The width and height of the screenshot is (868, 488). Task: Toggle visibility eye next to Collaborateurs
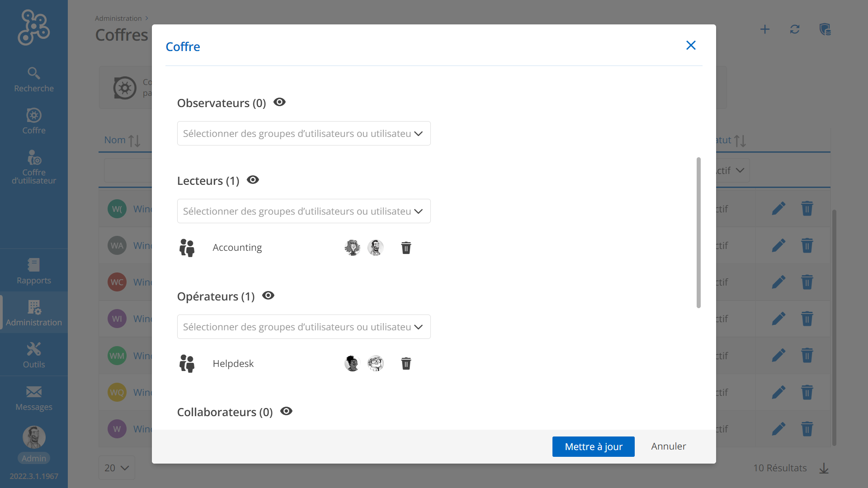[x=286, y=411]
